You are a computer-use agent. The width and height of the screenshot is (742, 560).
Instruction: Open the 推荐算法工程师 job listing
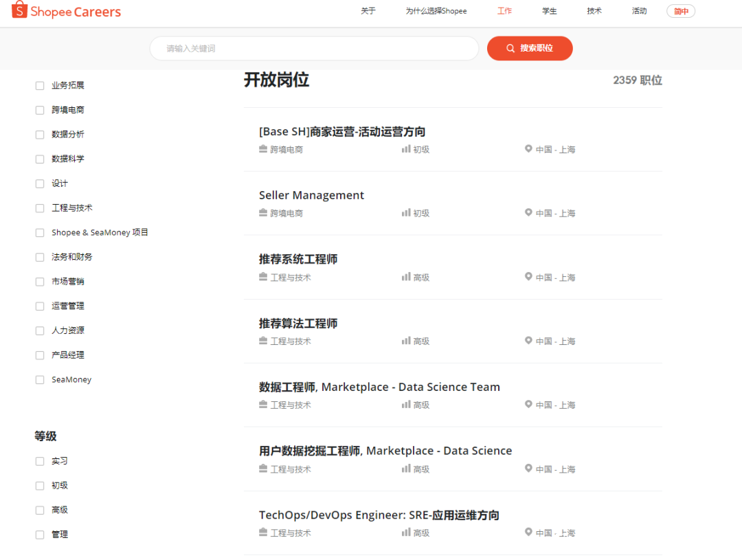pos(298,324)
